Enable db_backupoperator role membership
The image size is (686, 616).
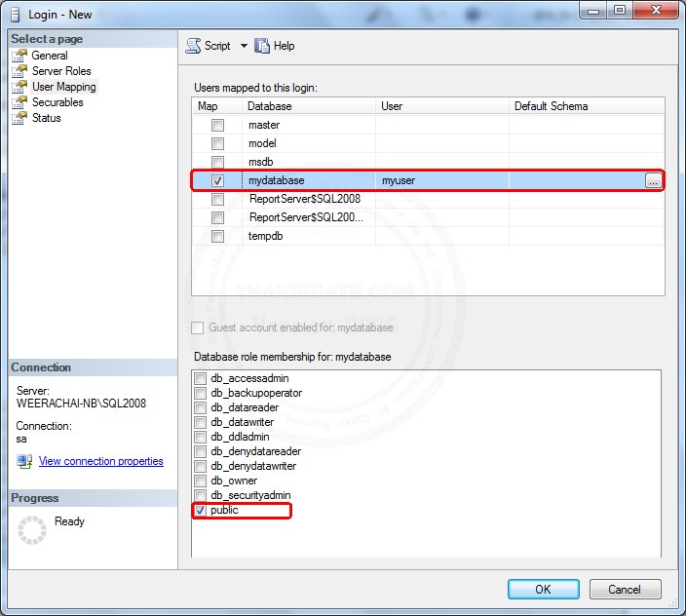coord(201,393)
